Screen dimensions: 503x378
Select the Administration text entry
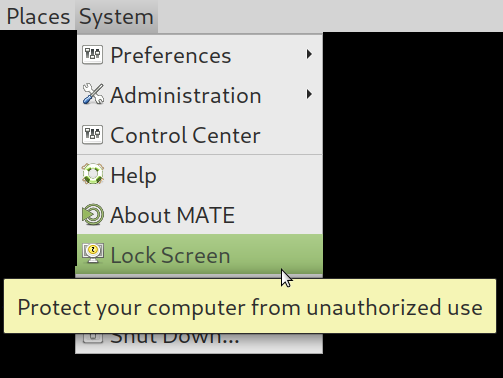tap(186, 95)
